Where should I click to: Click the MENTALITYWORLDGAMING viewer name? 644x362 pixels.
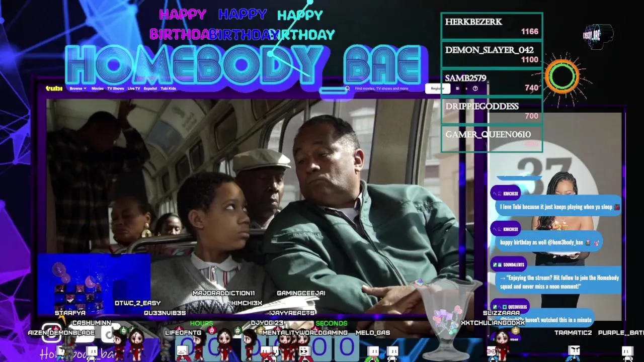305,332
